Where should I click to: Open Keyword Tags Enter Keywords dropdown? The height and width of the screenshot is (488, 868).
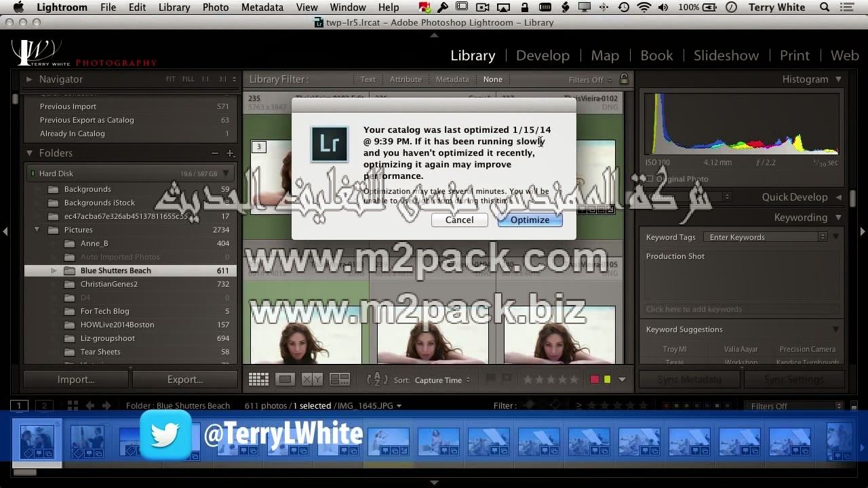coord(765,237)
